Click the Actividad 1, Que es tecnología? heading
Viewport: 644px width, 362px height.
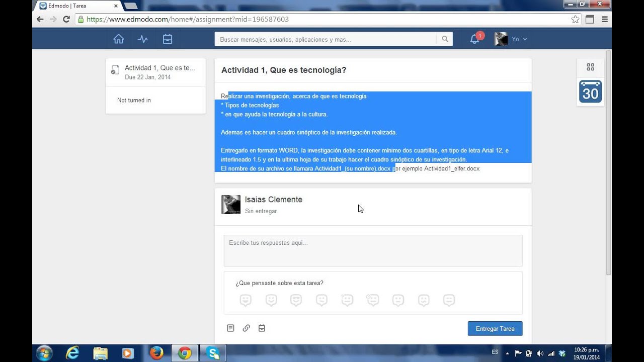(x=284, y=70)
